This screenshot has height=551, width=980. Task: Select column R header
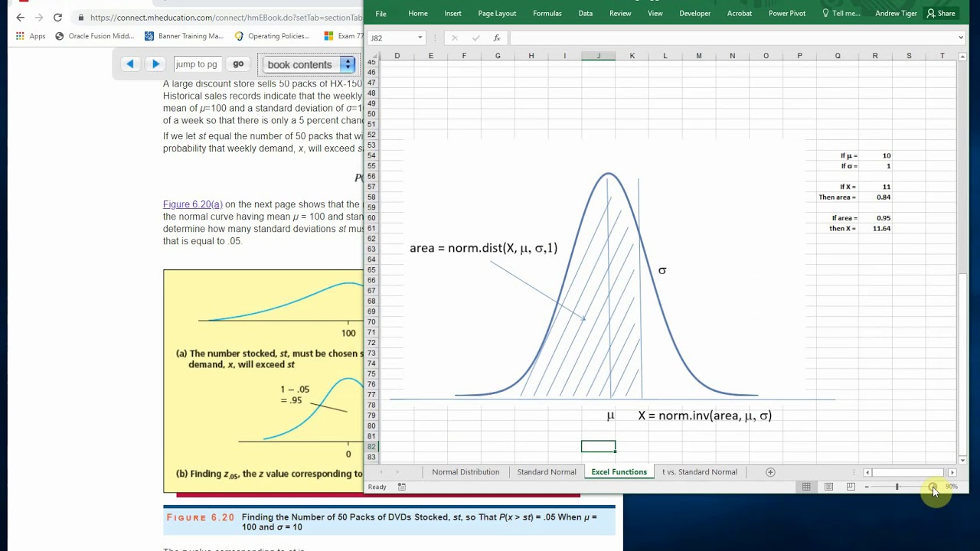tap(875, 56)
